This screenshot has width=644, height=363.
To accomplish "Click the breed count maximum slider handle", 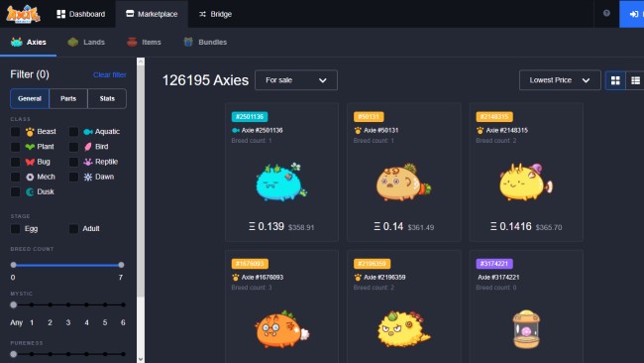I will tap(121, 265).
